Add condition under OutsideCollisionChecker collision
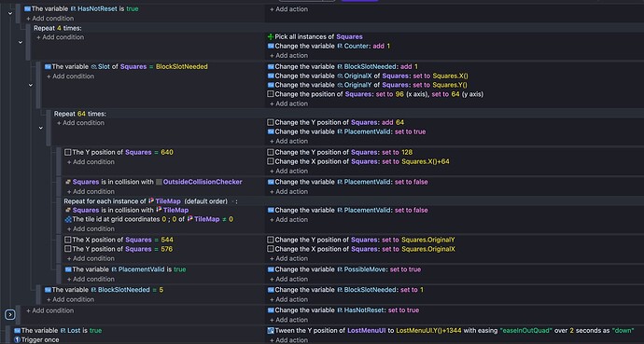Screen dimensions: 644x344 (91, 191)
